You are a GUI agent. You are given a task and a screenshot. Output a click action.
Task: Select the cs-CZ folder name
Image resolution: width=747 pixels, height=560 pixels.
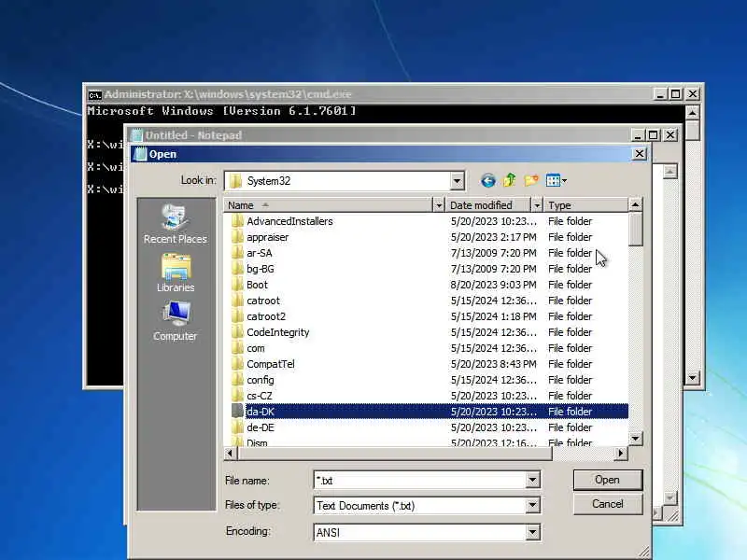click(x=260, y=396)
